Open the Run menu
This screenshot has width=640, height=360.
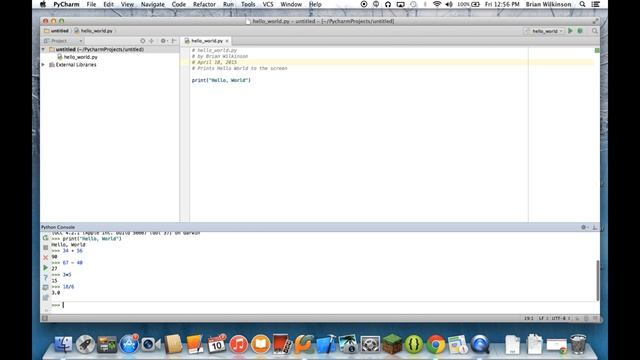[x=228, y=4]
